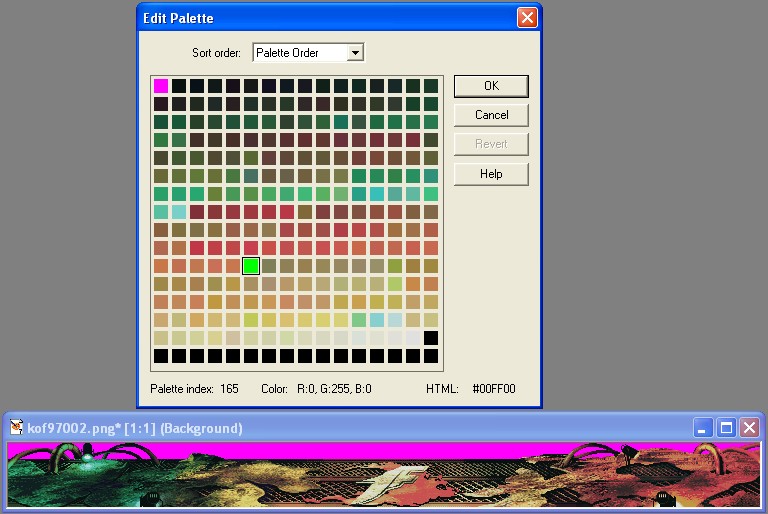This screenshot has height=514, width=768.
Task: Choose the first black swatch in bottom row
Action: pos(161,356)
